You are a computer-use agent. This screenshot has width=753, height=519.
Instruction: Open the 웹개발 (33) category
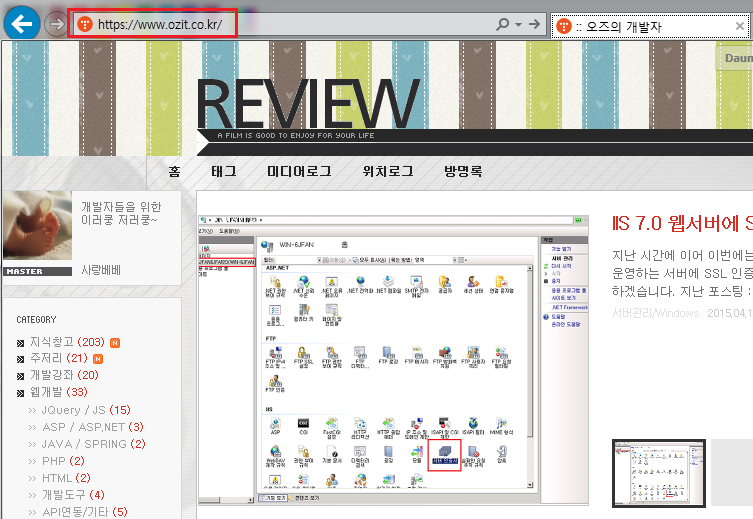59,392
